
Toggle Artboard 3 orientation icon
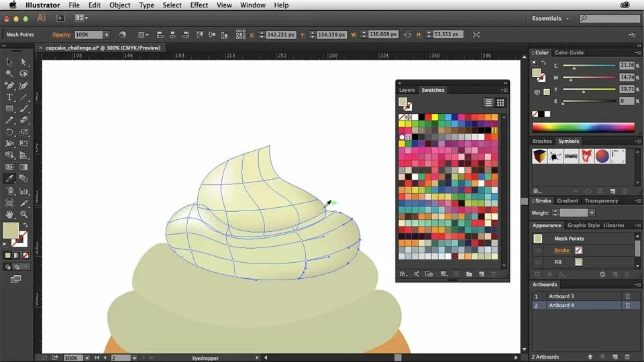click(627, 296)
